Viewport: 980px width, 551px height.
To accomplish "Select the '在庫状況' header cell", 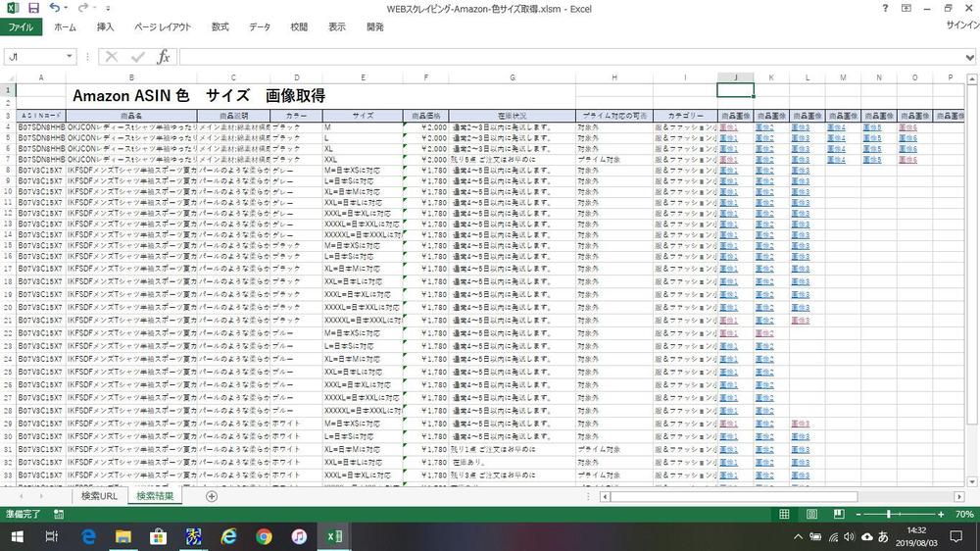I will pyautogui.click(x=512, y=116).
